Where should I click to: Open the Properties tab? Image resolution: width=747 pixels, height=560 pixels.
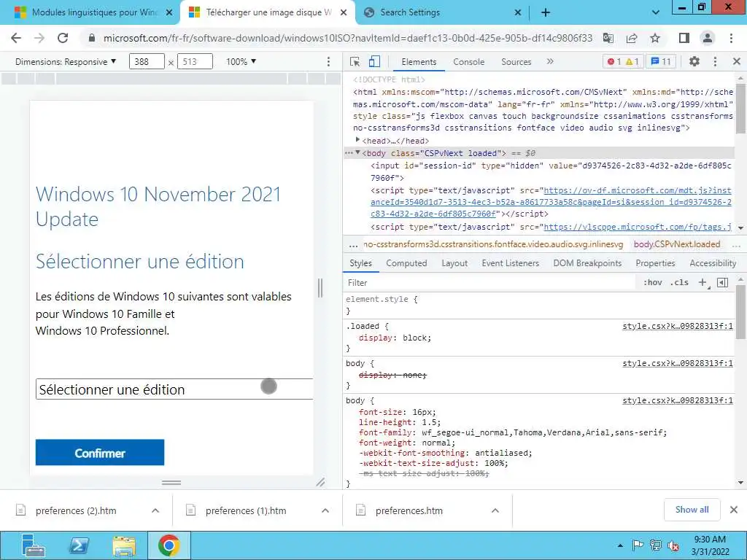pyautogui.click(x=655, y=262)
